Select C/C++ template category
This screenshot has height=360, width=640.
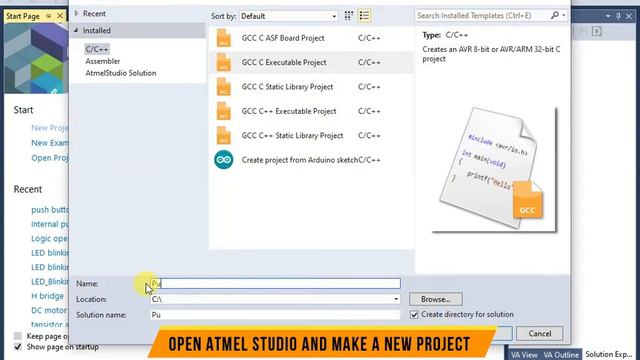pos(97,49)
